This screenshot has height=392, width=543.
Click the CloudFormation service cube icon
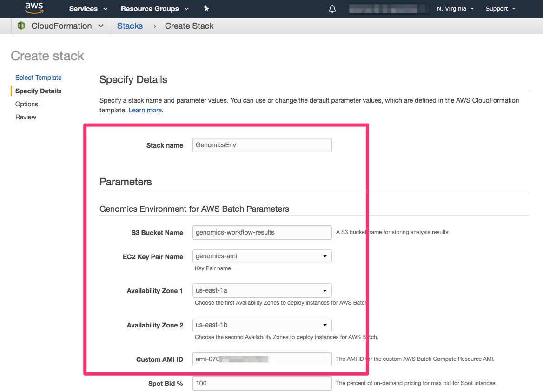coord(21,26)
